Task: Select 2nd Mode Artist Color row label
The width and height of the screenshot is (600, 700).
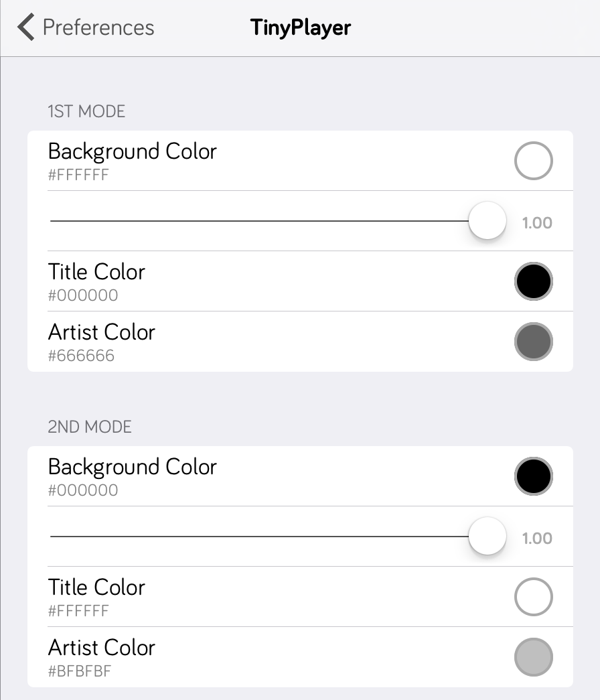Action: coord(101,647)
